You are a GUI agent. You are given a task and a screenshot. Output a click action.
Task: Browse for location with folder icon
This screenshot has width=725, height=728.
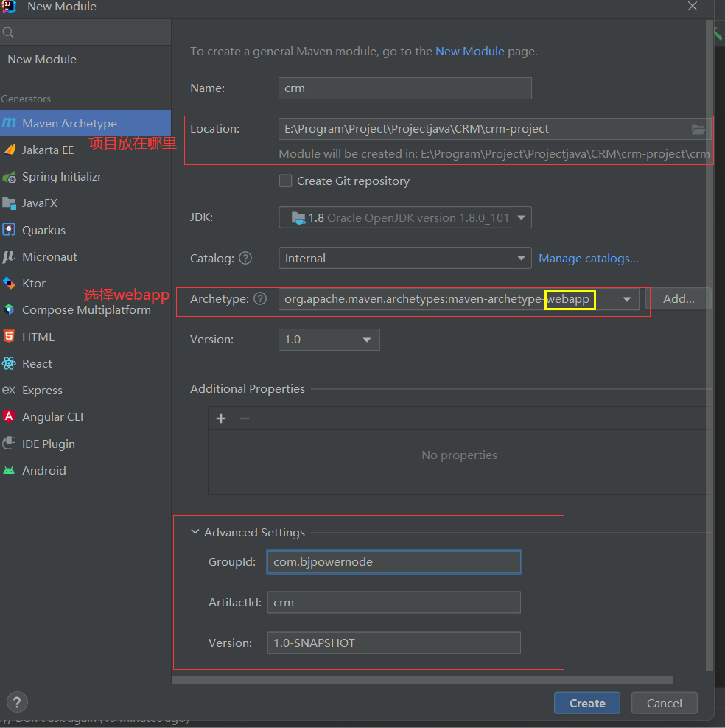[698, 129]
